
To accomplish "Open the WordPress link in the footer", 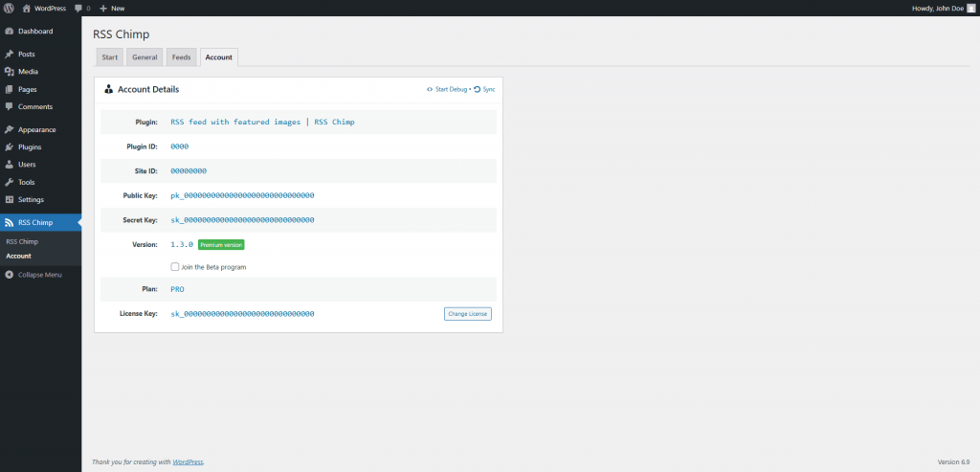I will click(x=188, y=462).
